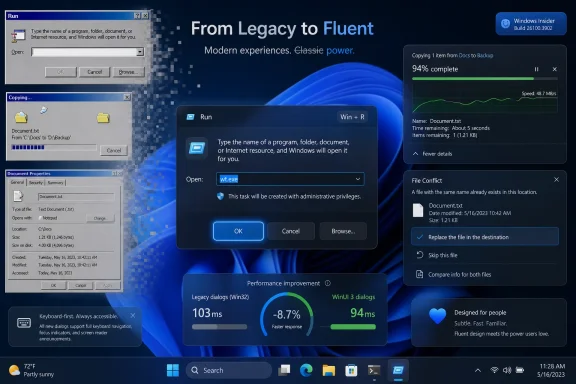The image size is (576, 384).
Task: Click the taskbar Search box
Action: coord(228,370)
